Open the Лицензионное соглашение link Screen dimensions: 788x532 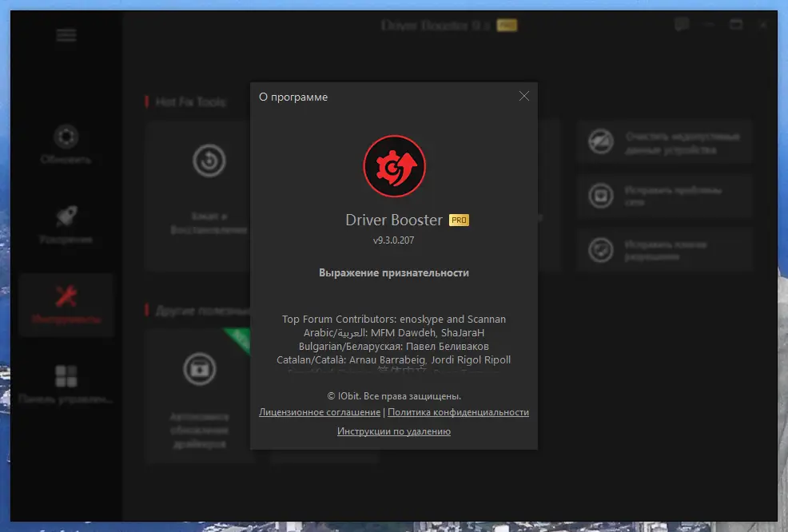[320, 412]
